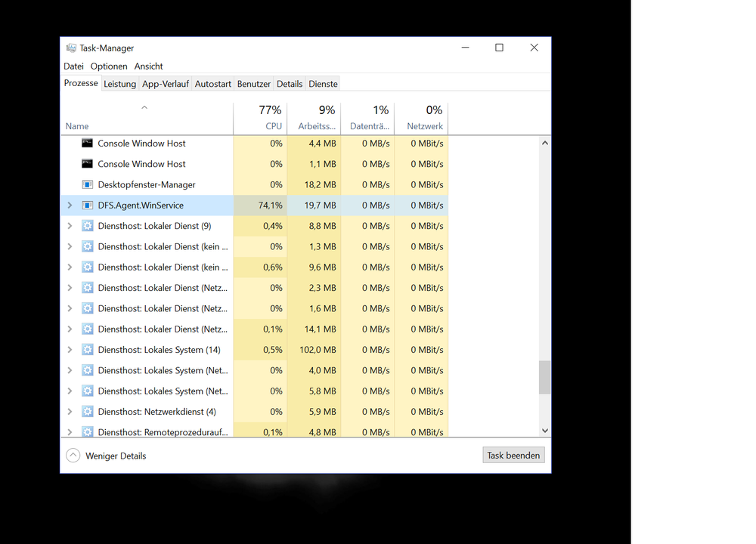The image size is (756, 544).
Task: Expand Diensthost: Lokales System (14) group
Action: pyautogui.click(x=70, y=350)
